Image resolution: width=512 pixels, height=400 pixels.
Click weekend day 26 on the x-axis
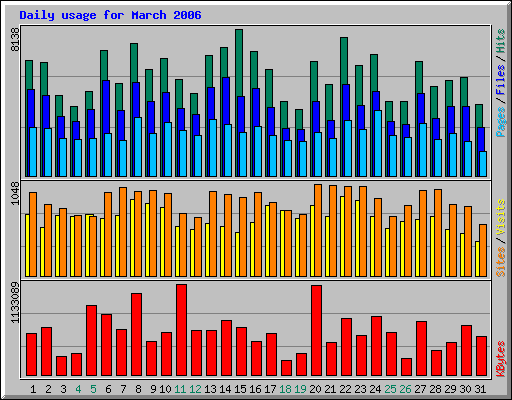[x=405, y=389]
